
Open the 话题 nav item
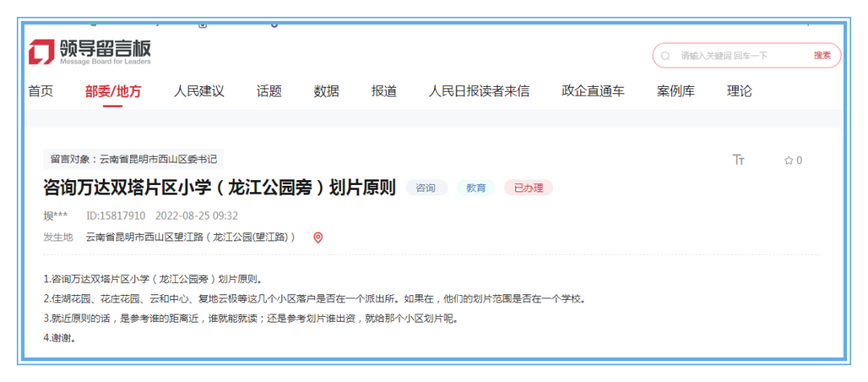(269, 92)
